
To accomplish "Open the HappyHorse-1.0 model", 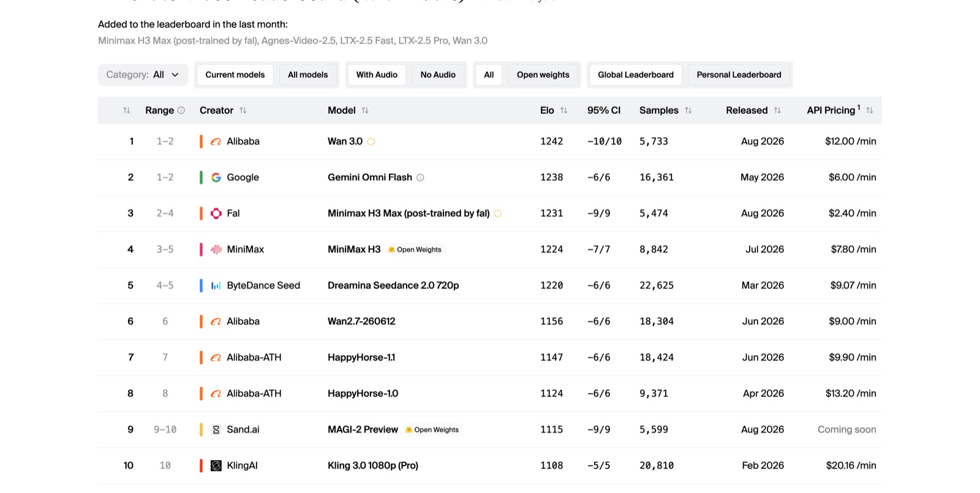I will point(363,394).
